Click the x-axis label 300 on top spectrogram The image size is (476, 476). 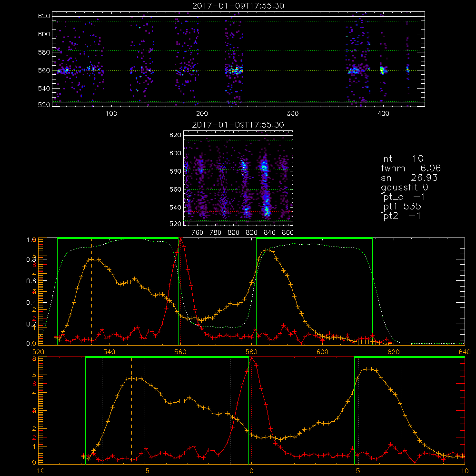[x=293, y=114]
